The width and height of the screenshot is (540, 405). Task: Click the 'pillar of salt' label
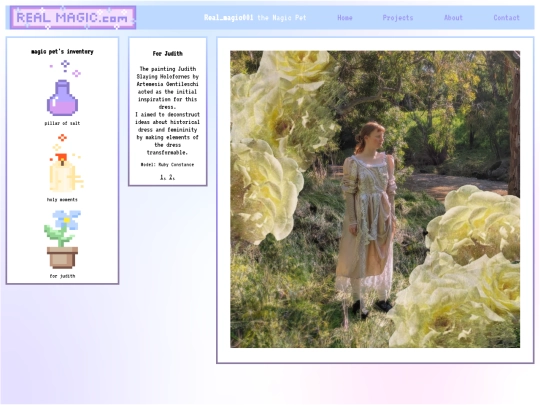tap(62, 123)
